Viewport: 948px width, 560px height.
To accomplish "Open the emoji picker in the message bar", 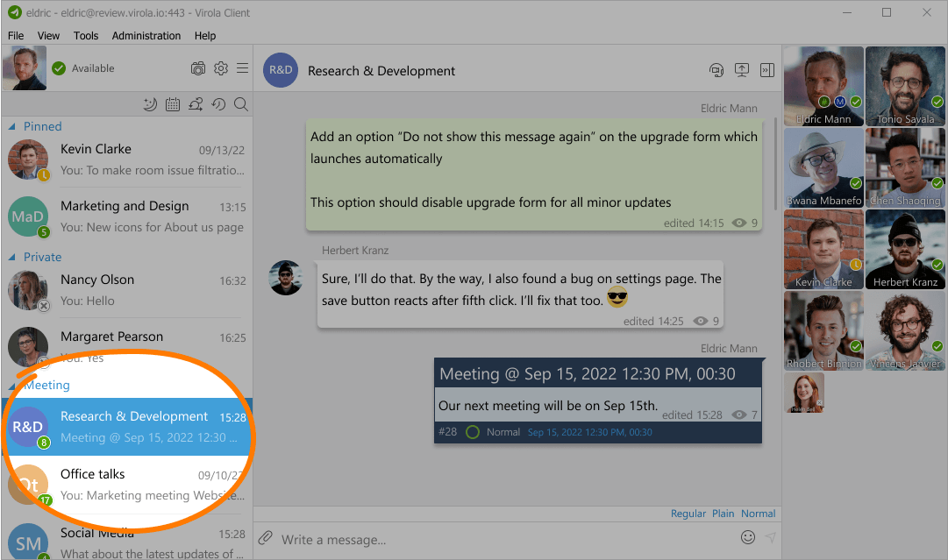I will (x=748, y=537).
